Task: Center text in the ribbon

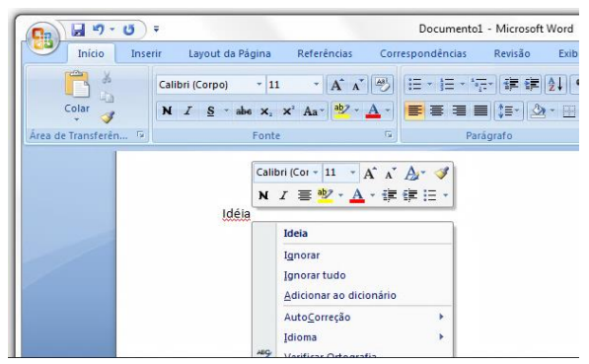Action: click(436, 110)
